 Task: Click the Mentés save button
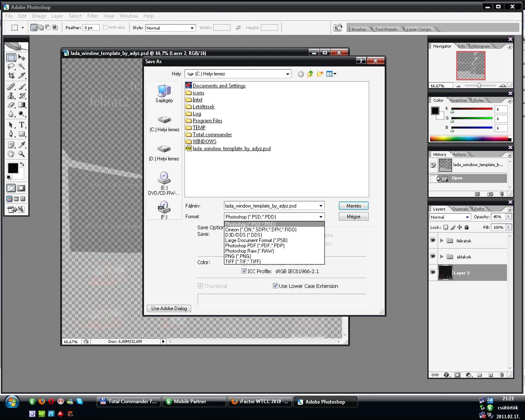pyautogui.click(x=354, y=206)
